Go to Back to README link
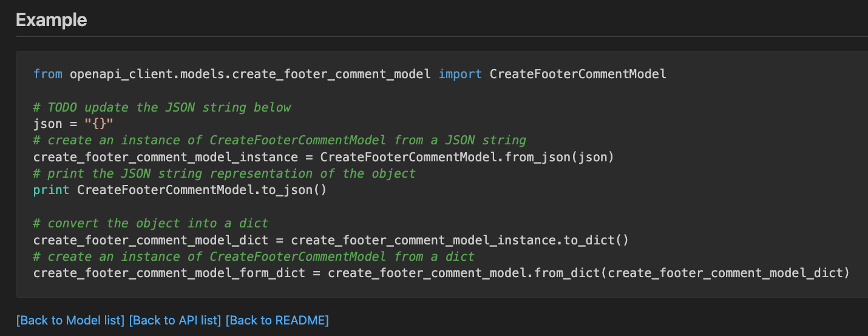Viewport: 868px width, 336px height. click(x=277, y=320)
